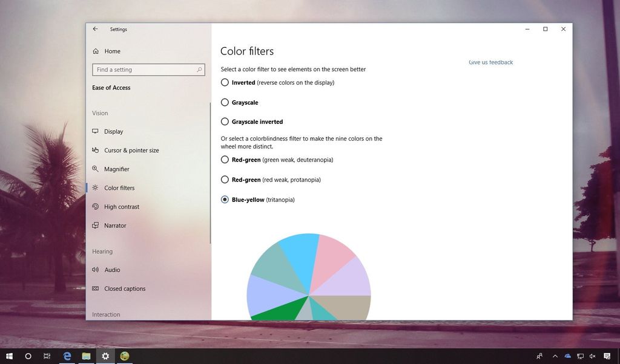Open the Give us feedback link
Viewport: 620px width, 364px height.
click(490, 62)
